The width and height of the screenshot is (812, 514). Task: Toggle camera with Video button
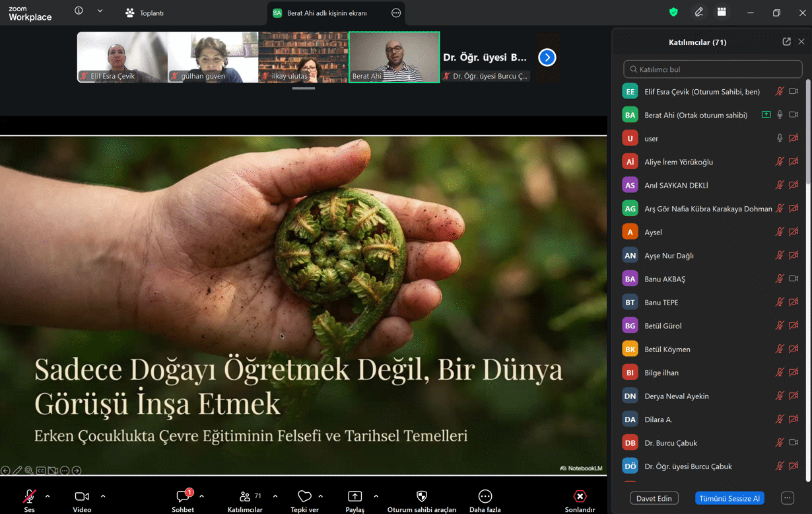click(82, 497)
